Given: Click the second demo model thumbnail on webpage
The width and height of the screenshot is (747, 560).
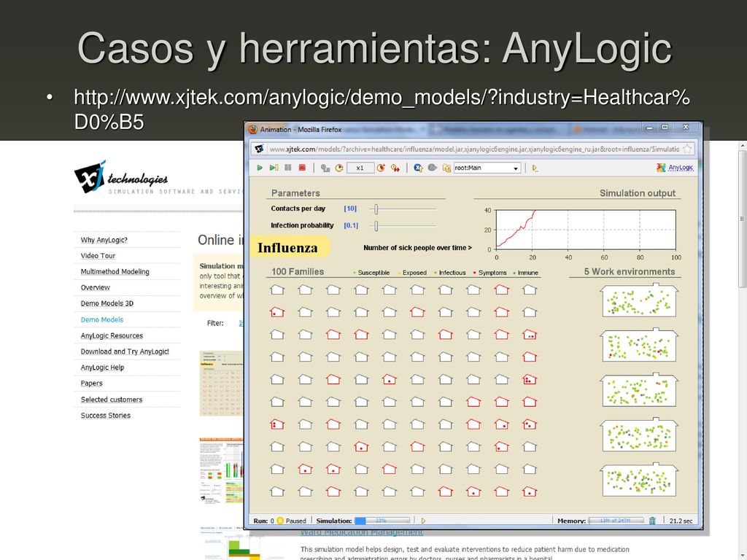Looking at the screenshot, I should click(x=221, y=470).
